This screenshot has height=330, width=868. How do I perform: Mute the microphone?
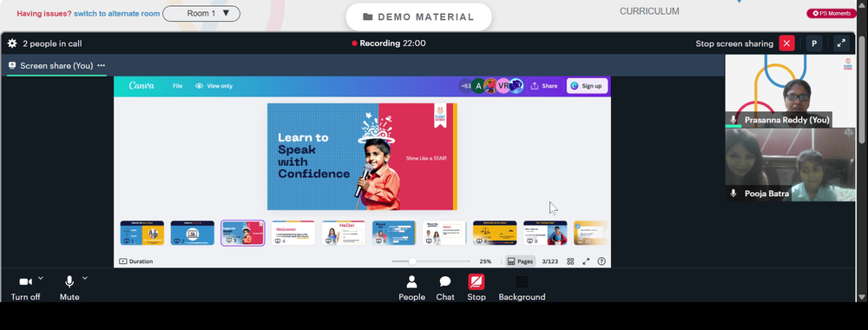coord(69,288)
